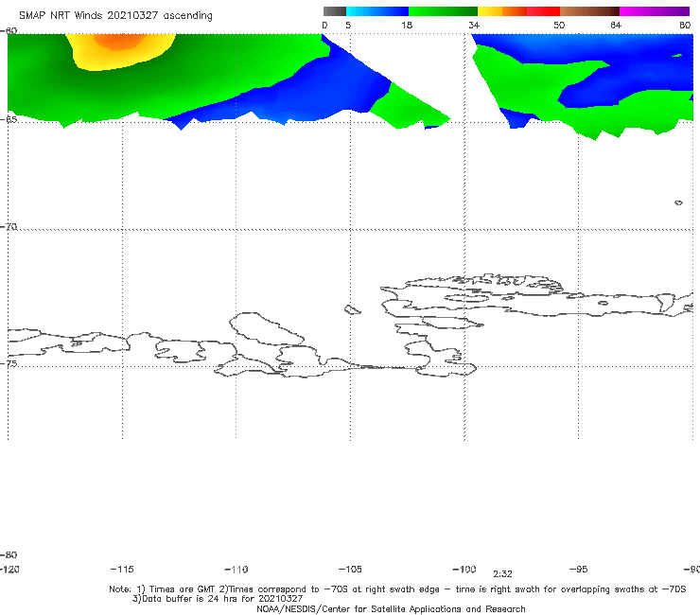Click the swath time label '2:32'
This screenshot has width=700, height=615.
(x=502, y=574)
